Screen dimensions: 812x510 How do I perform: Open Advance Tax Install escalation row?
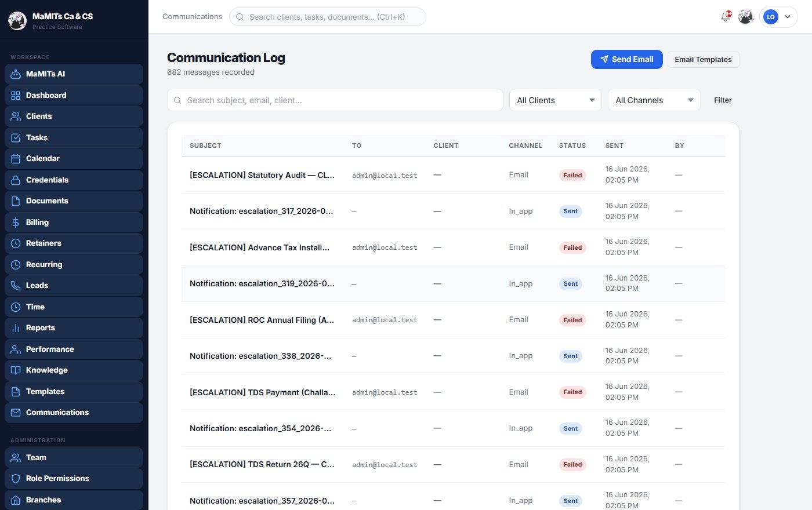click(x=259, y=247)
